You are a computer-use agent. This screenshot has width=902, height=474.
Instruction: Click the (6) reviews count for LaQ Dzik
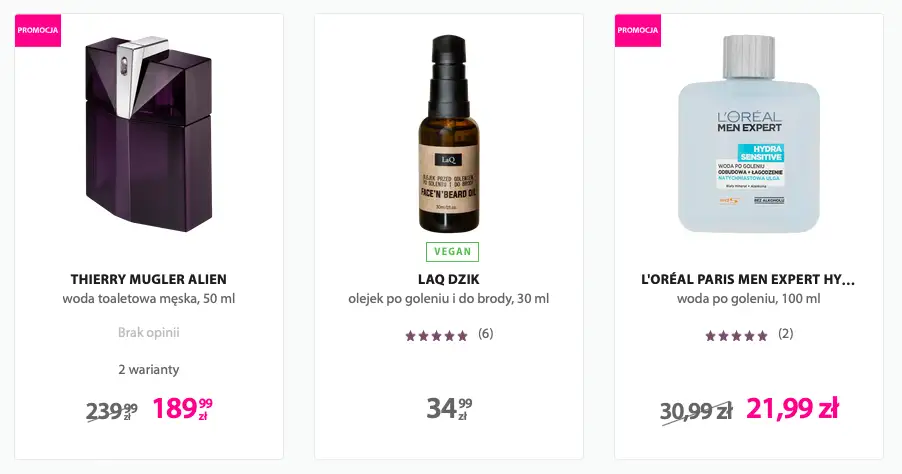click(485, 334)
